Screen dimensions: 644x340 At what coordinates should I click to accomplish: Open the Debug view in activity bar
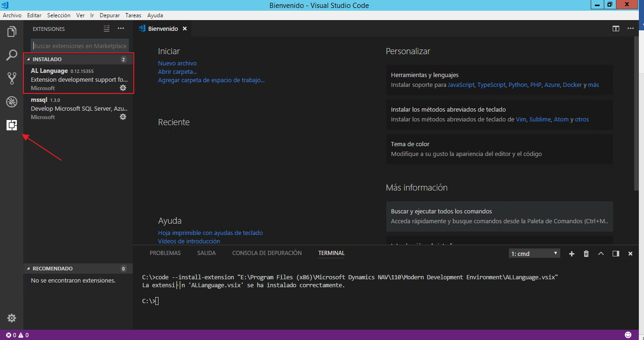(12, 102)
